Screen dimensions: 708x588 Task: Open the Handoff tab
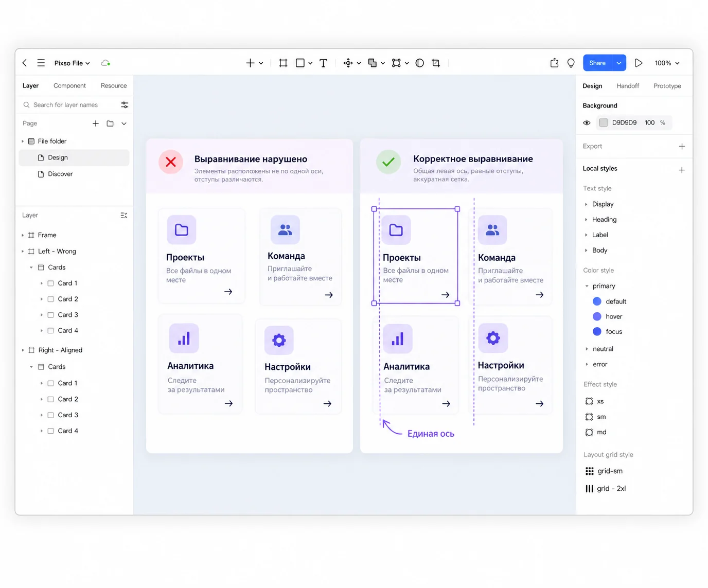[x=628, y=86]
